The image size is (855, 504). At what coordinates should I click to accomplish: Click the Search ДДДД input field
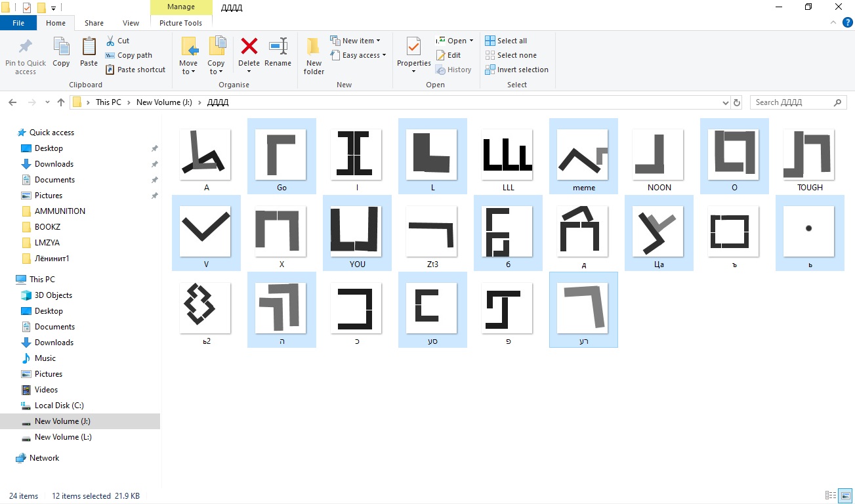click(792, 102)
